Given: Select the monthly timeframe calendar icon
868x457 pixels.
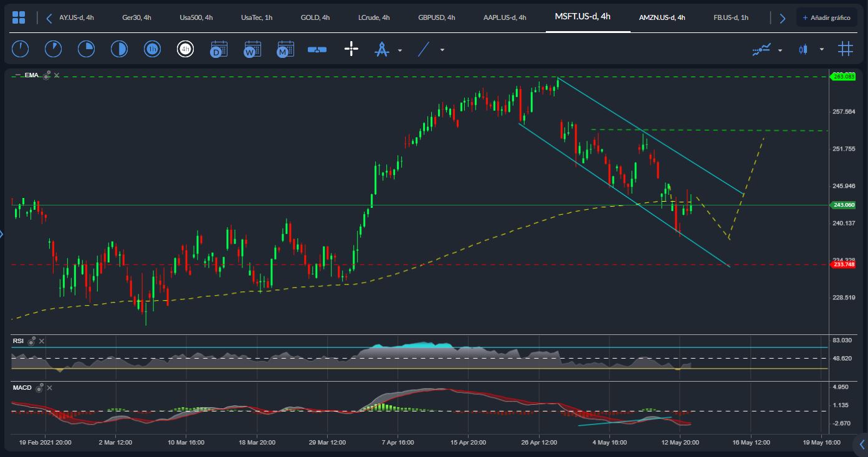Looking at the screenshot, I should 285,49.
